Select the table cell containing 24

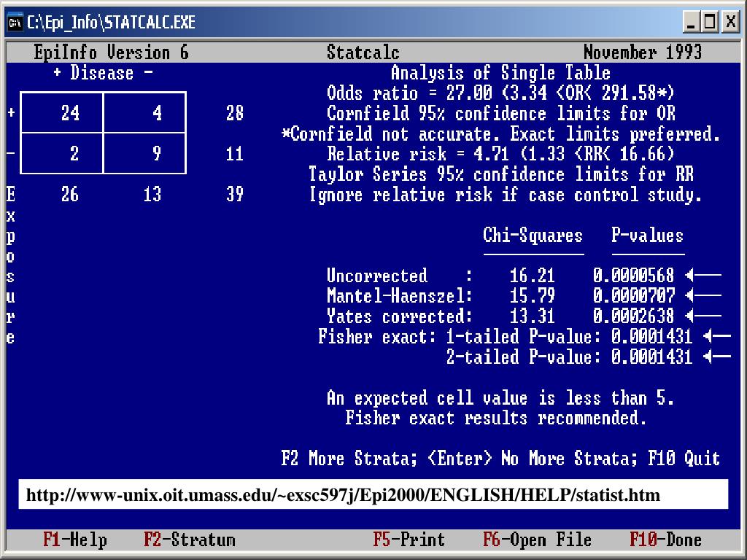(62, 112)
